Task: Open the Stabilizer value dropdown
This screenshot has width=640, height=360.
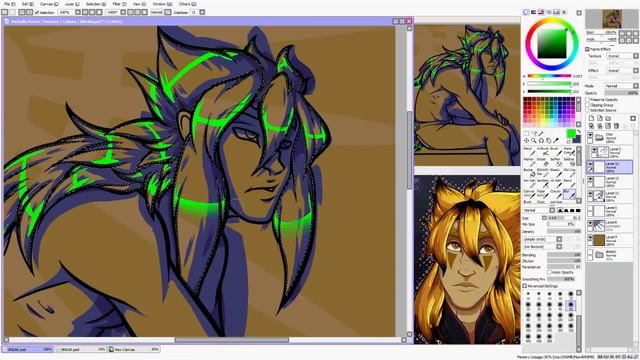Action: click(x=202, y=12)
